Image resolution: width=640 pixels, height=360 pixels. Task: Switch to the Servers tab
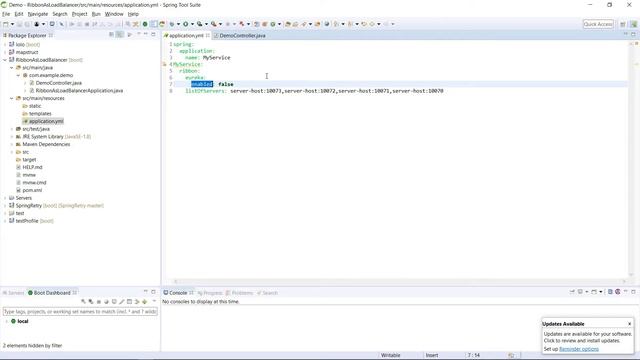pyautogui.click(x=14, y=293)
